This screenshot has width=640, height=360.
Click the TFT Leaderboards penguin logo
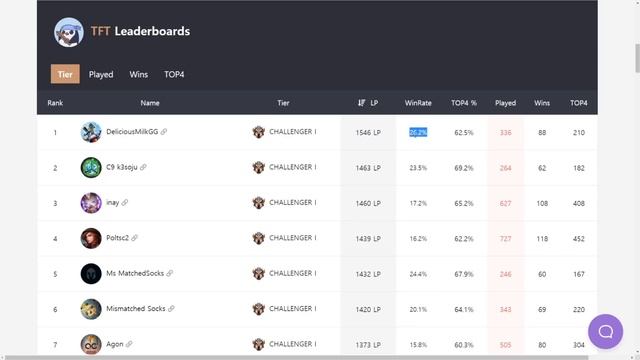(x=69, y=32)
